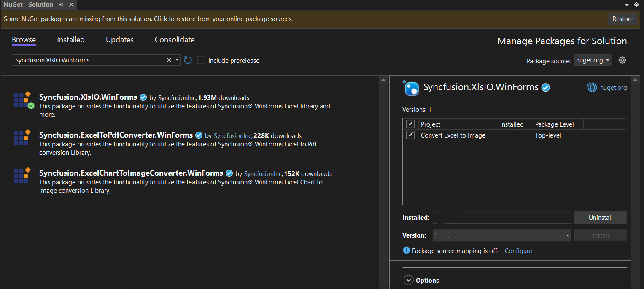Click the ExcelChartToImageConverter package icon
Screen dimensions: 644x289
pos(22,176)
